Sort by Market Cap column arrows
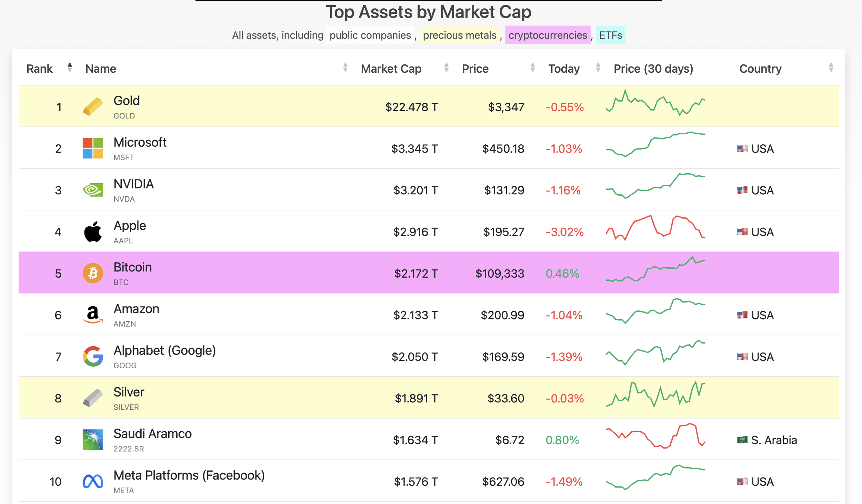 pyautogui.click(x=446, y=67)
